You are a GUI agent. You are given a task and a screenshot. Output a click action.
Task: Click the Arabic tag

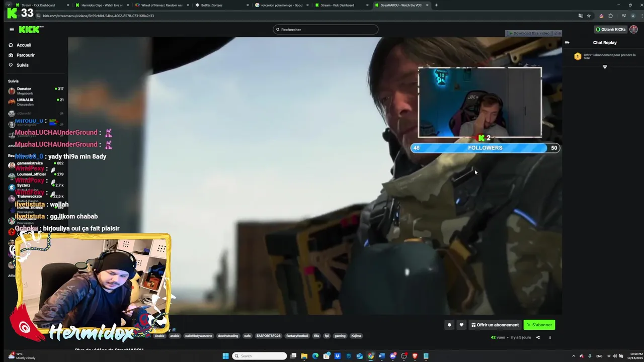tap(159, 336)
